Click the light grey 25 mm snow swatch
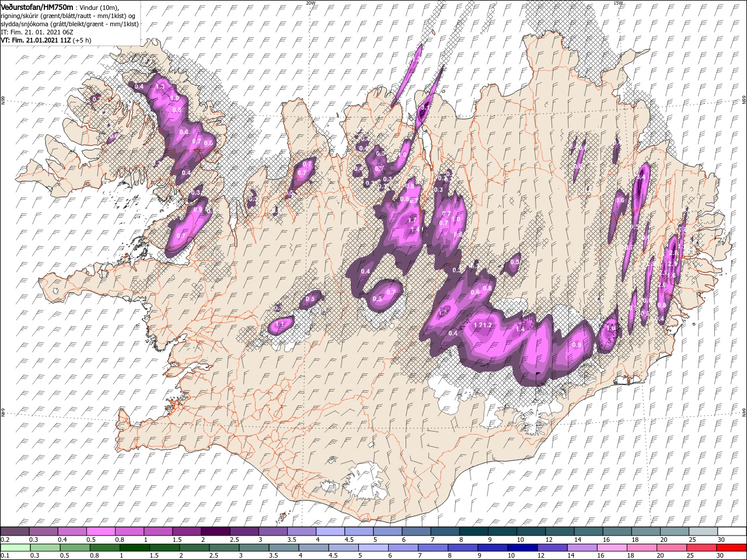Viewport: 747px width, 560px height. (703, 531)
